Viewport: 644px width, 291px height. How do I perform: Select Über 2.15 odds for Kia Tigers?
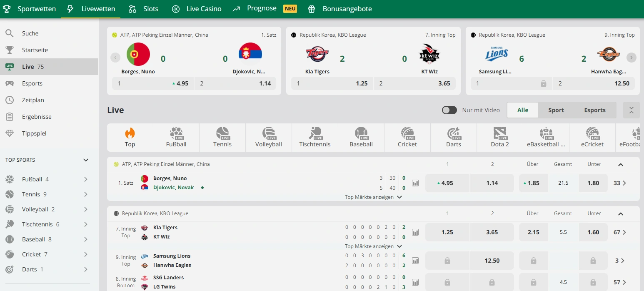[534, 232]
